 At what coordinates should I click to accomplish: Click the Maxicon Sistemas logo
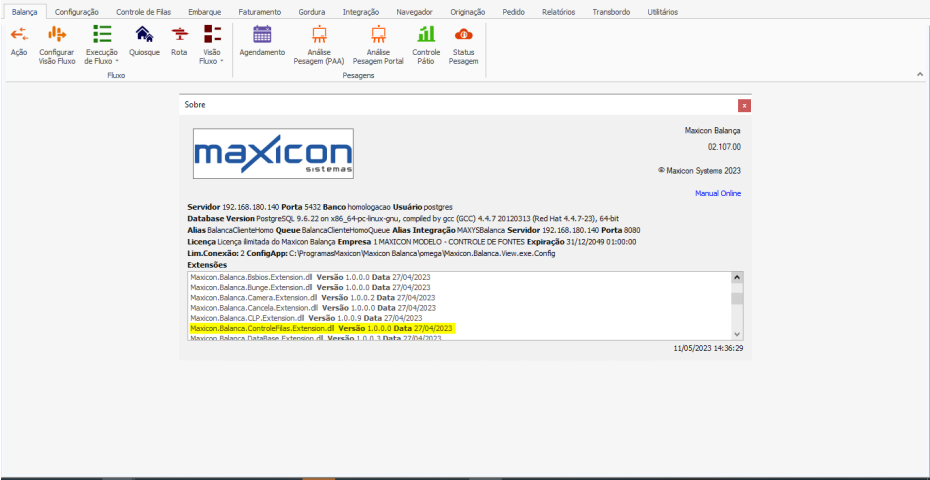pos(273,153)
